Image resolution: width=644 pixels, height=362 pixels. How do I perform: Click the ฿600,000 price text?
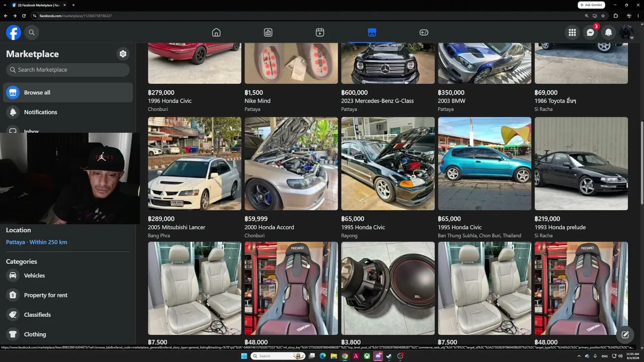[355, 93]
